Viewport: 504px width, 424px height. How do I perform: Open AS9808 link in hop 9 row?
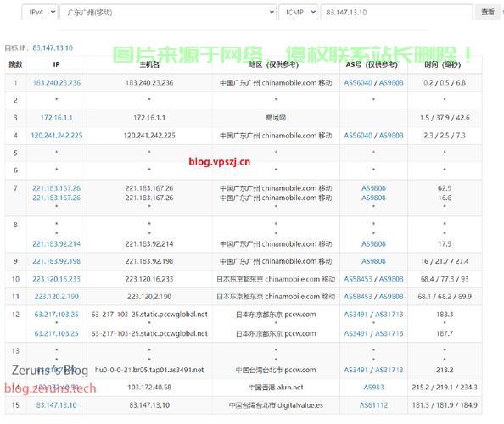373,261
